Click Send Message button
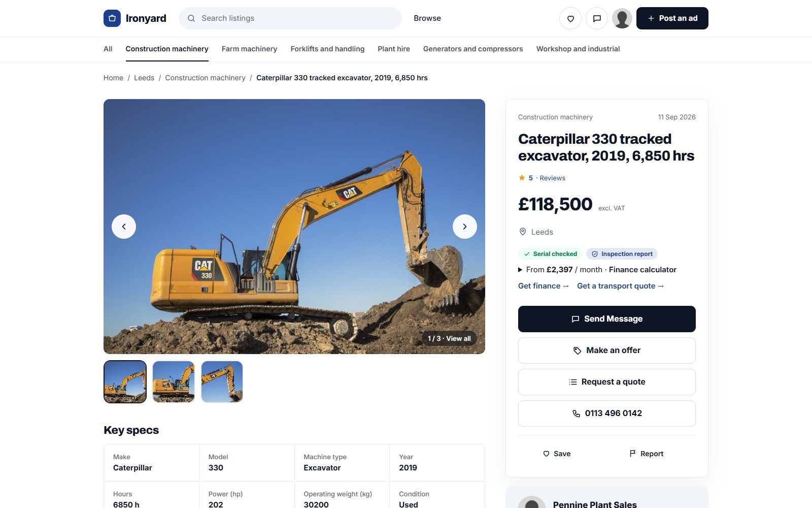This screenshot has width=812, height=508. (607, 319)
